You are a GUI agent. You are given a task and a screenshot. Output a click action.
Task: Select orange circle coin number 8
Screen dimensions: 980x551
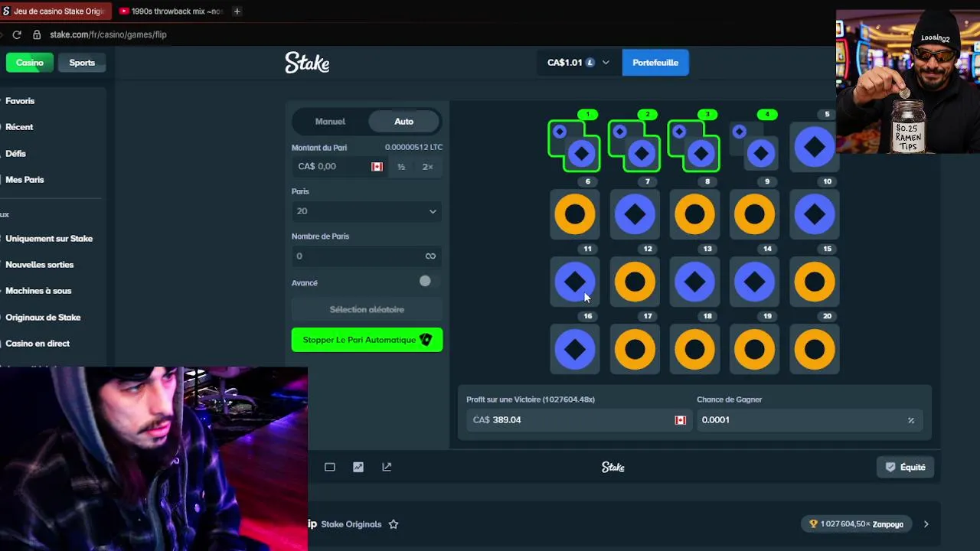694,215
